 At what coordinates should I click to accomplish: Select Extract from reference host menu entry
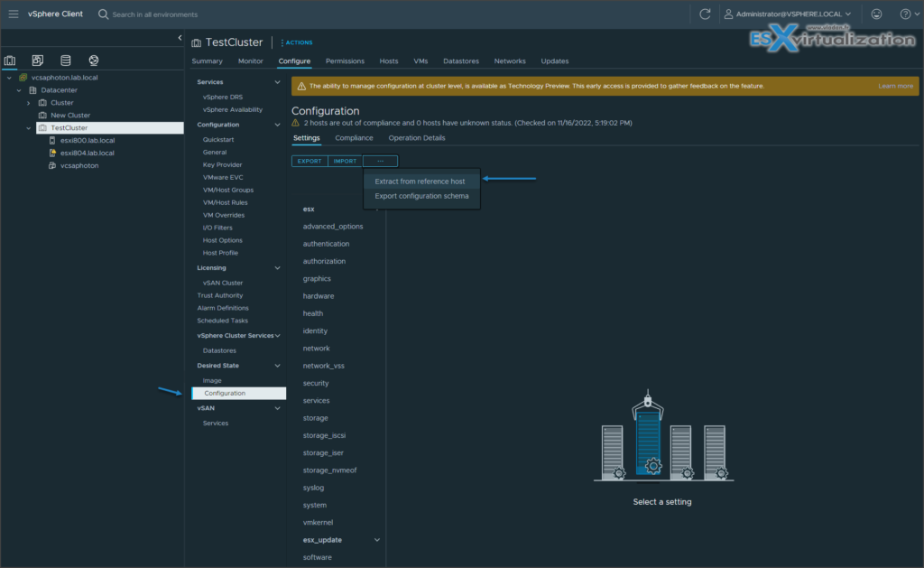click(x=421, y=181)
